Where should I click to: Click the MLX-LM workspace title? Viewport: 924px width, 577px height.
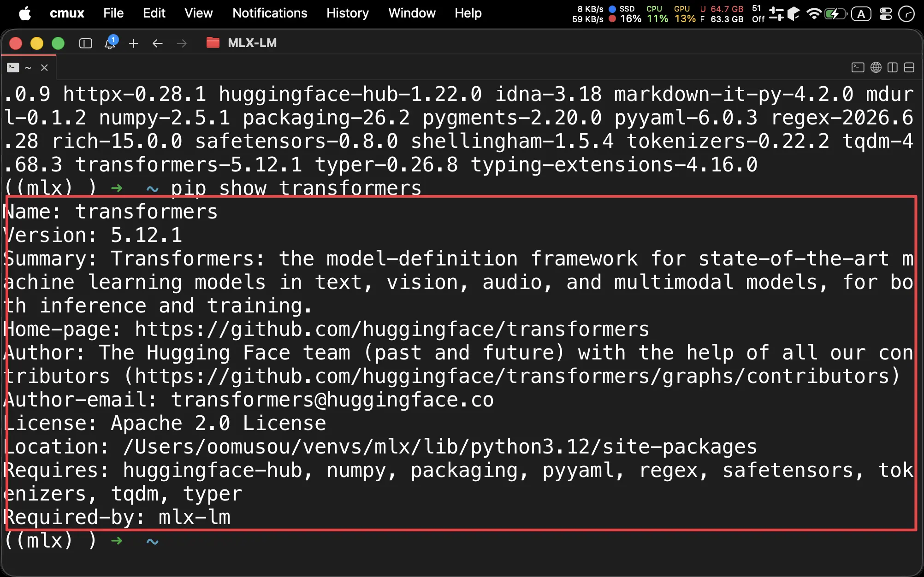(252, 43)
